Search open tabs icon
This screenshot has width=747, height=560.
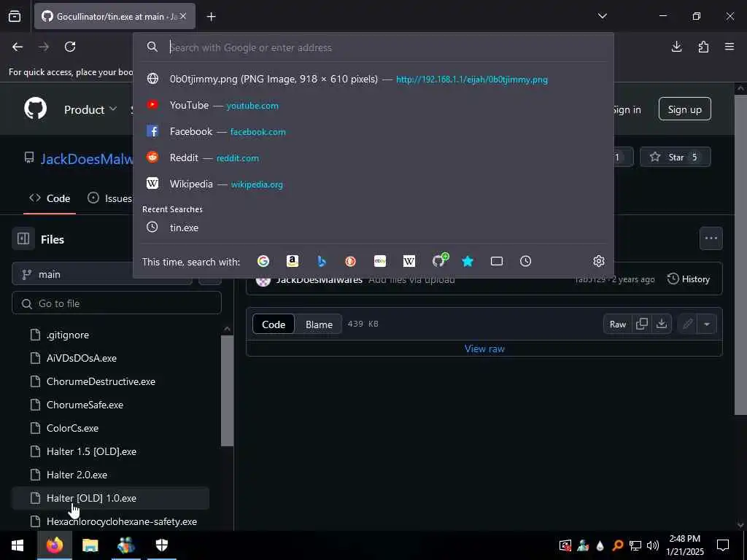point(496,261)
